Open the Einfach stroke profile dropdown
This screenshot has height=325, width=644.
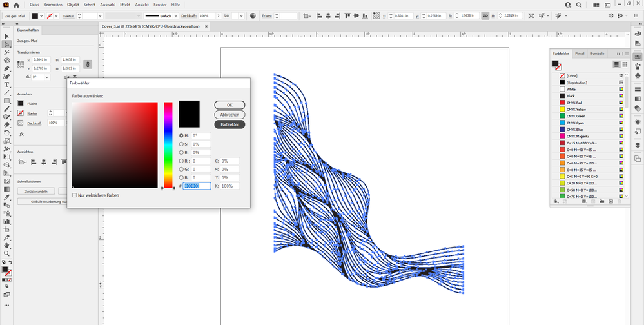176,15
